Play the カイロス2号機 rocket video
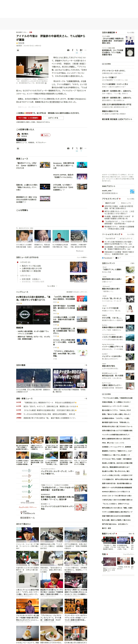The image size is (138, 644). point(33,378)
